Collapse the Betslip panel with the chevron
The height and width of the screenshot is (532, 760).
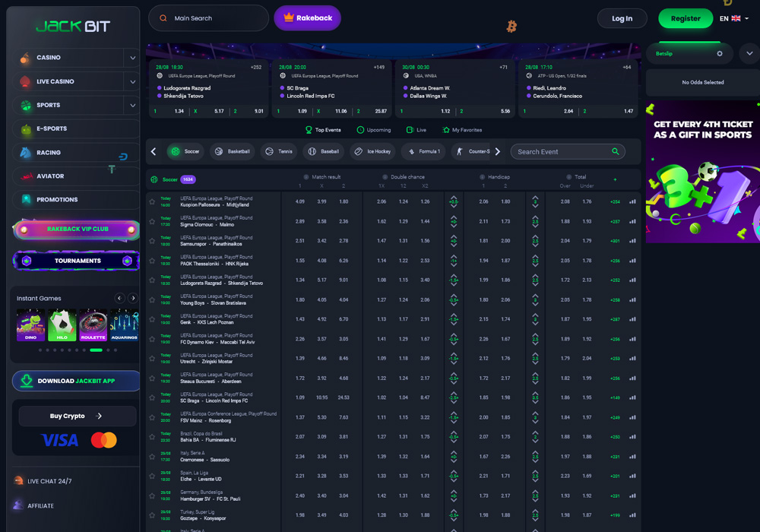[749, 54]
